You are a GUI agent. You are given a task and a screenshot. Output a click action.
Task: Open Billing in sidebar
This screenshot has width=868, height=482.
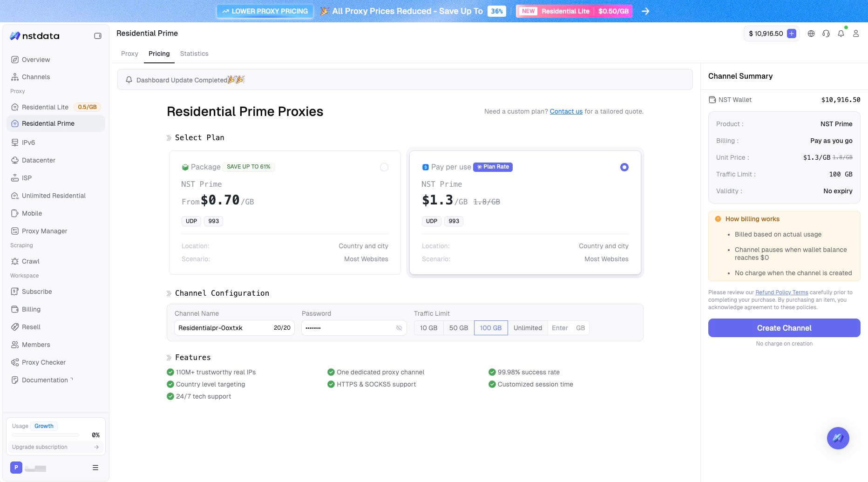coord(56,309)
